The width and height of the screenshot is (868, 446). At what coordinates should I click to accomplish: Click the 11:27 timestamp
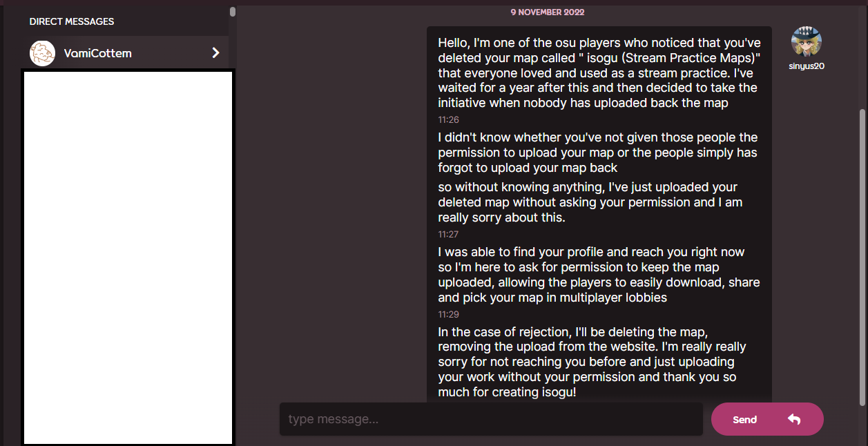click(x=448, y=235)
